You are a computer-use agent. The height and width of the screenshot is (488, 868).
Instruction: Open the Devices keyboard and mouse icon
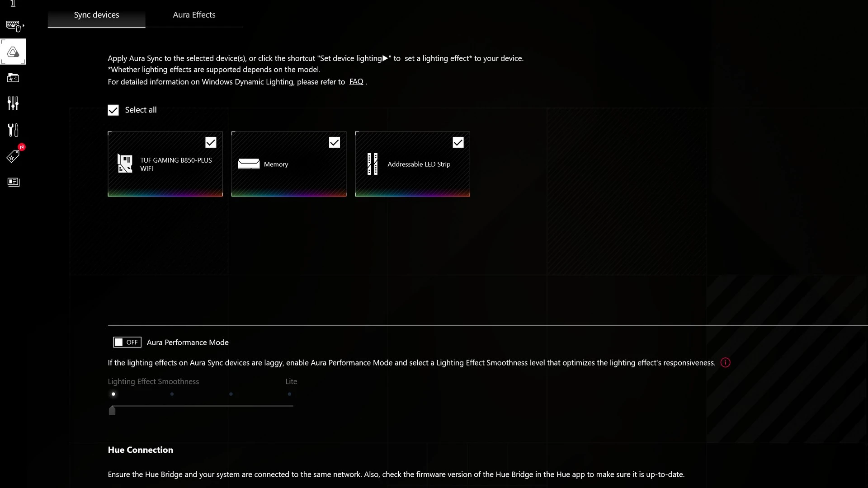point(13,26)
